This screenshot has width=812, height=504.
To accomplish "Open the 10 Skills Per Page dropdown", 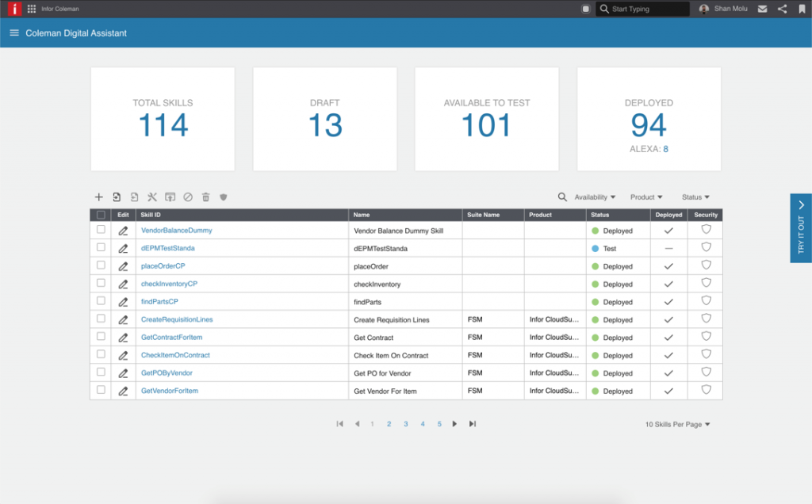I will [x=677, y=425].
